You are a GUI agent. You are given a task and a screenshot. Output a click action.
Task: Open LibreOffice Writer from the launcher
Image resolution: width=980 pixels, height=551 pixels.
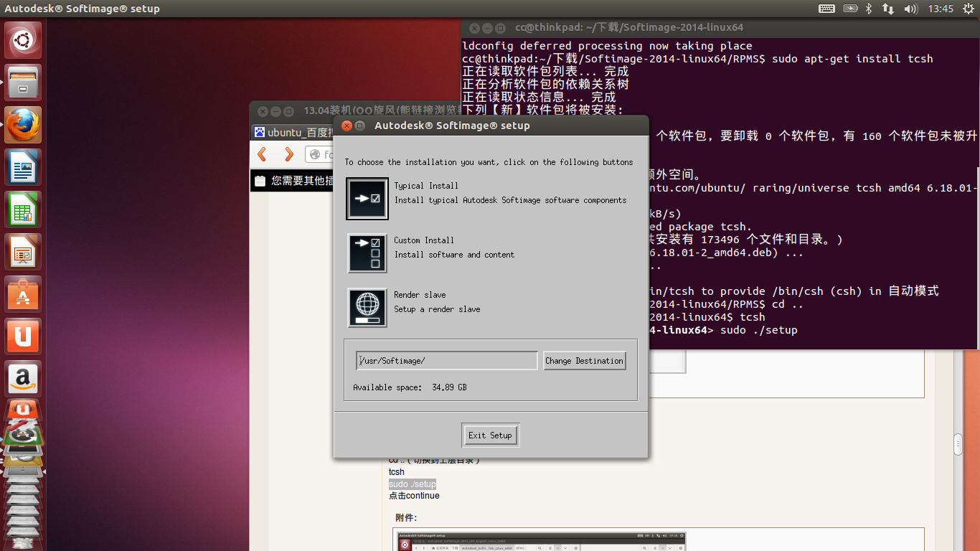[23, 168]
